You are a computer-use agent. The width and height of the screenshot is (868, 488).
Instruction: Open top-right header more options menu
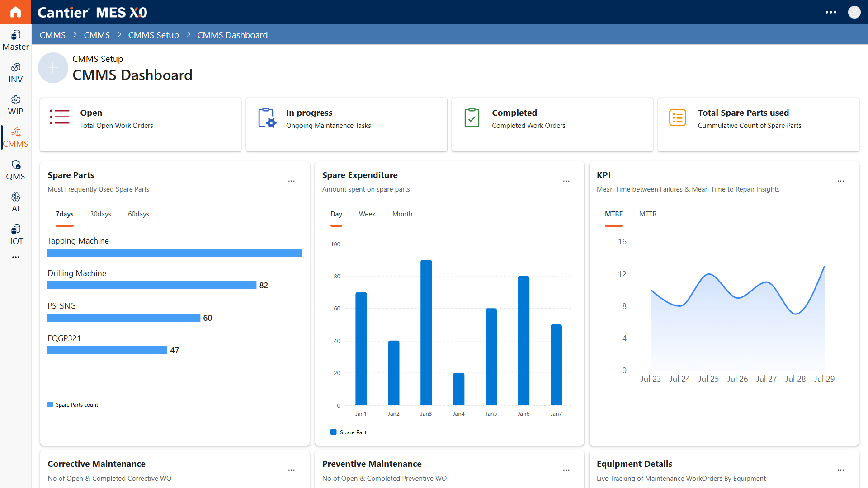point(831,12)
